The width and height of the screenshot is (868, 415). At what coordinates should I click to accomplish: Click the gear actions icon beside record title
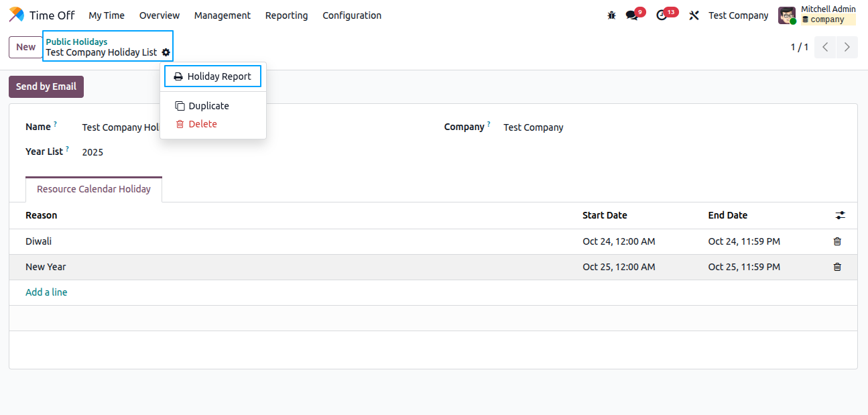click(166, 52)
